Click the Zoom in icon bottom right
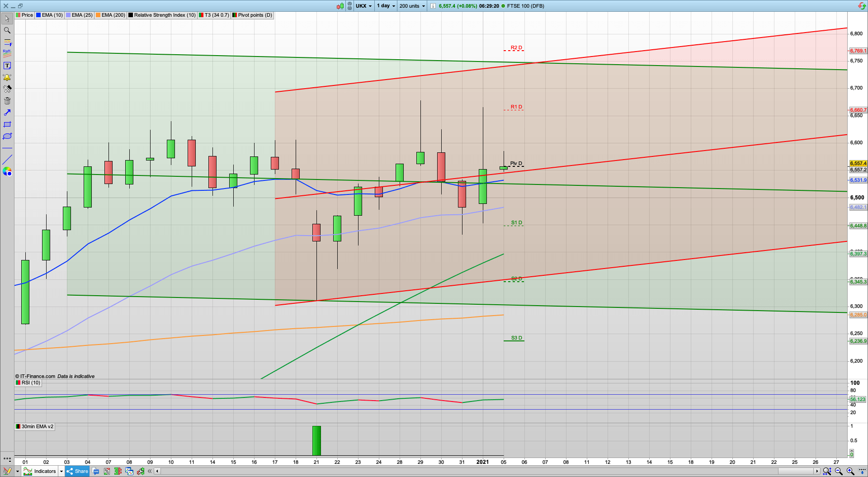This screenshot has width=868, height=477. (x=849, y=470)
